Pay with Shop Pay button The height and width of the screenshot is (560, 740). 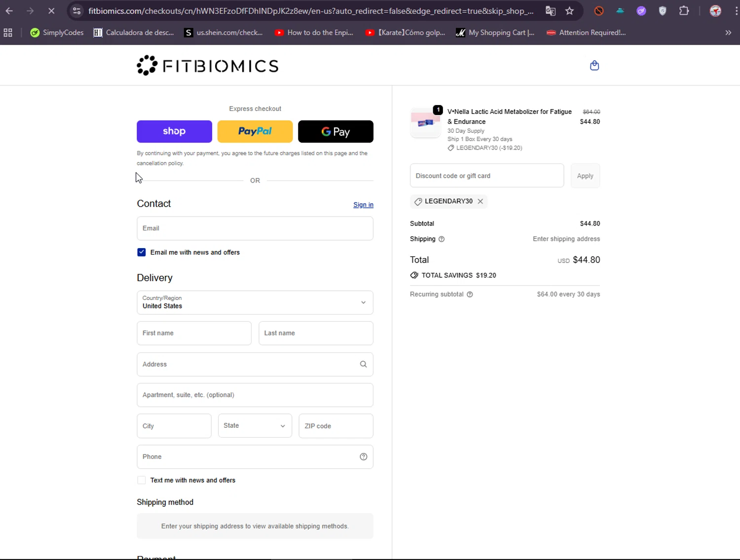tap(174, 131)
